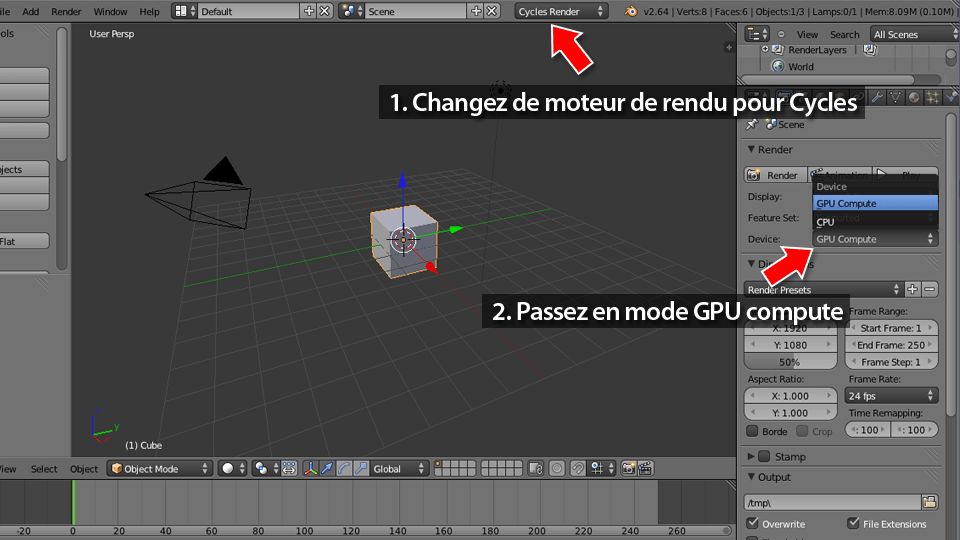960x540 pixels.
Task: Toggle the File Extensions checkbox
Action: pos(853,523)
